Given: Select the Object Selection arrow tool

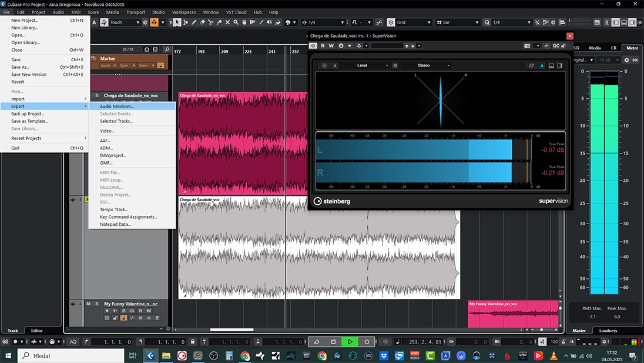Looking at the screenshot, I should click(177, 22).
